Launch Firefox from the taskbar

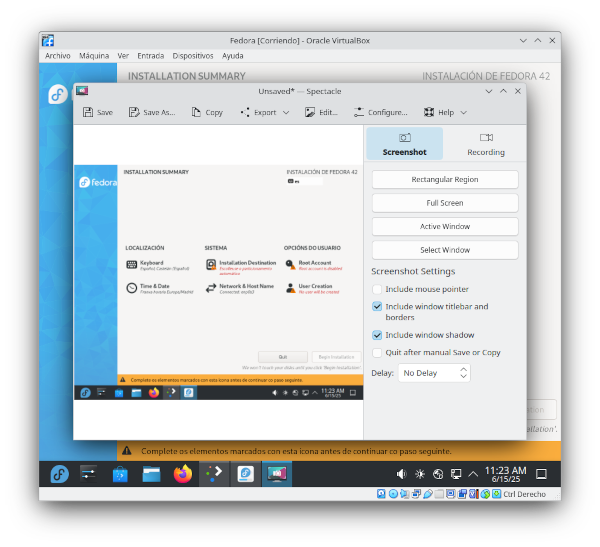click(183, 474)
